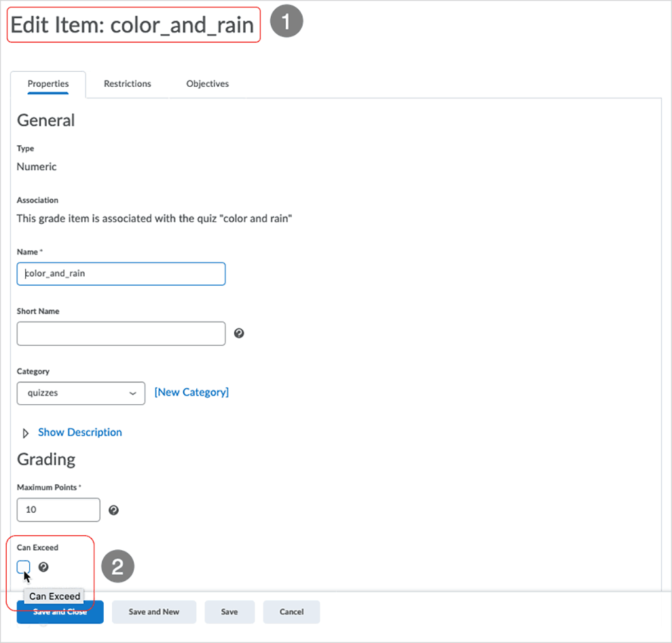The image size is (672, 643).
Task: Click the Show Description link
Action: tap(79, 432)
